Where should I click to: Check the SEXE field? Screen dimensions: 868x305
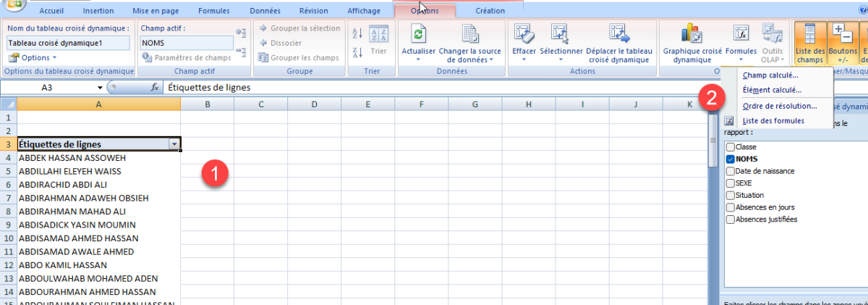[730, 183]
